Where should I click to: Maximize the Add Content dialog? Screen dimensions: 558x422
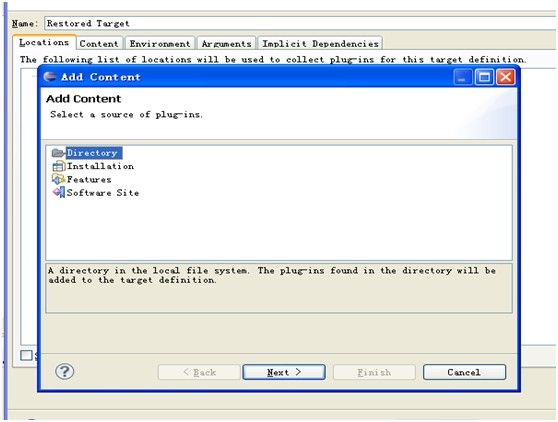(x=484, y=77)
